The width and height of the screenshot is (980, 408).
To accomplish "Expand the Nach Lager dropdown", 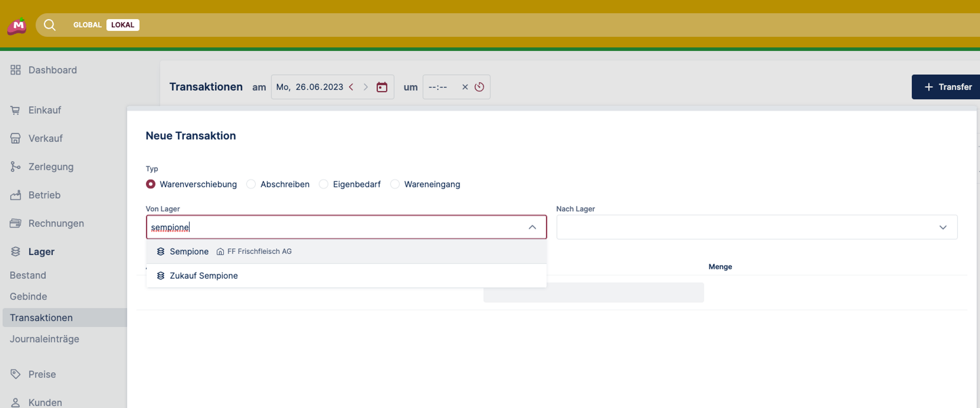I will coord(942,227).
